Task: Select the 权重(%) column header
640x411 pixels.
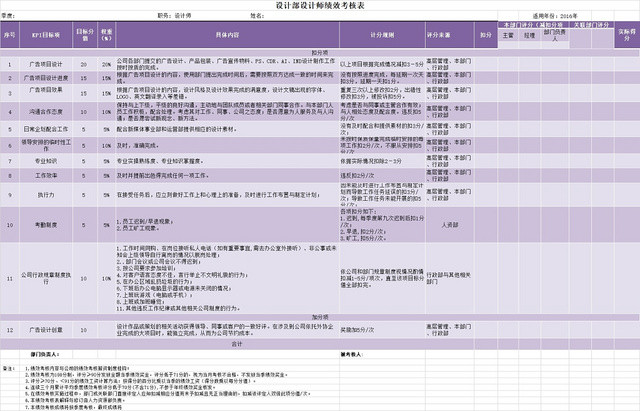Action: coord(107,35)
